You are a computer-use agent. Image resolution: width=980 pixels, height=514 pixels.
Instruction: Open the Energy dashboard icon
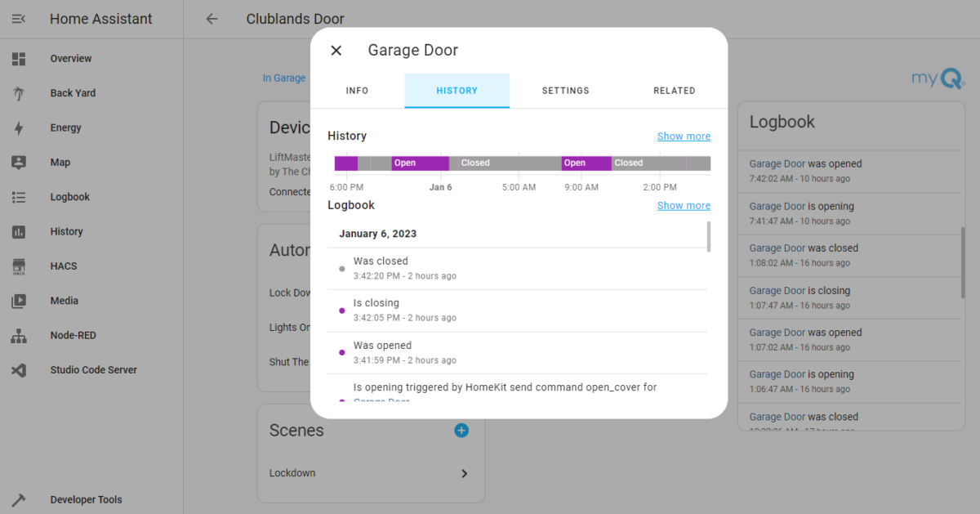pyautogui.click(x=20, y=127)
